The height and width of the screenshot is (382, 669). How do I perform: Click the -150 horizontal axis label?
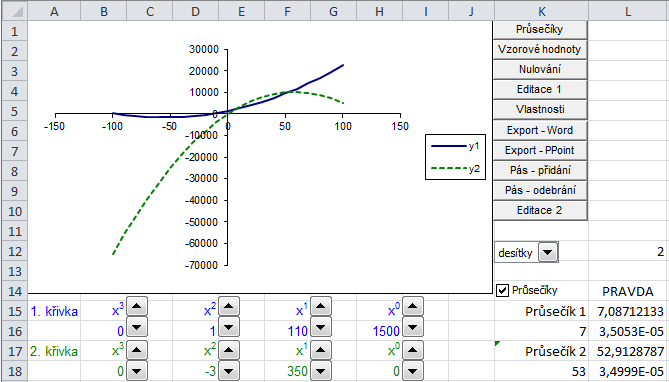(x=54, y=126)
